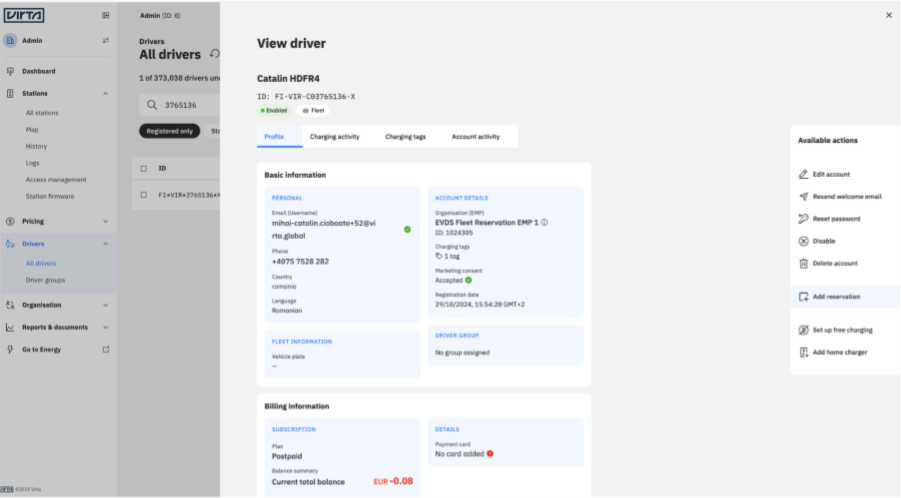Click the red warning icon beside No card added
This screenshot has width=901, height=498.
pyautogui.click(x=490, y=454)
